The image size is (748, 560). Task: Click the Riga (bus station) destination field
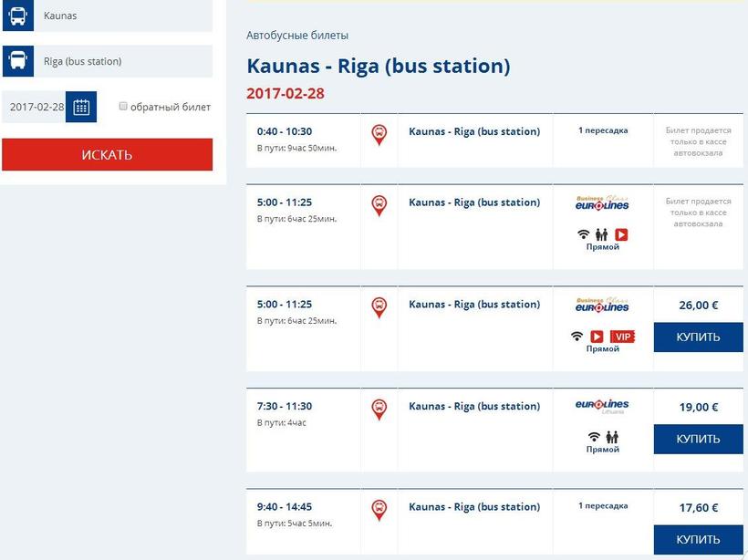(123, 61)
